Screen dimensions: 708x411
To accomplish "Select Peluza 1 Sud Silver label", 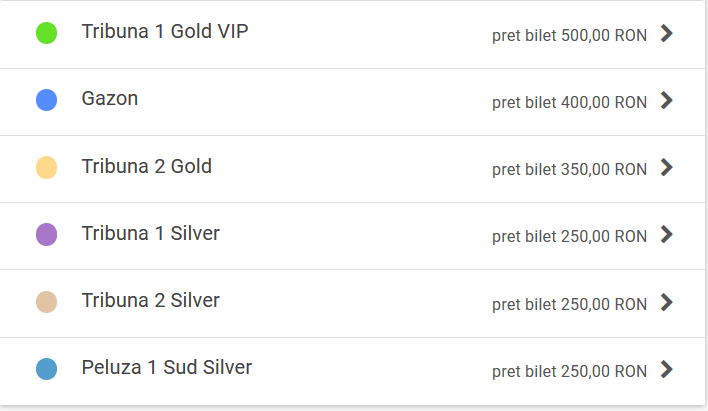I will click(167, 367).
